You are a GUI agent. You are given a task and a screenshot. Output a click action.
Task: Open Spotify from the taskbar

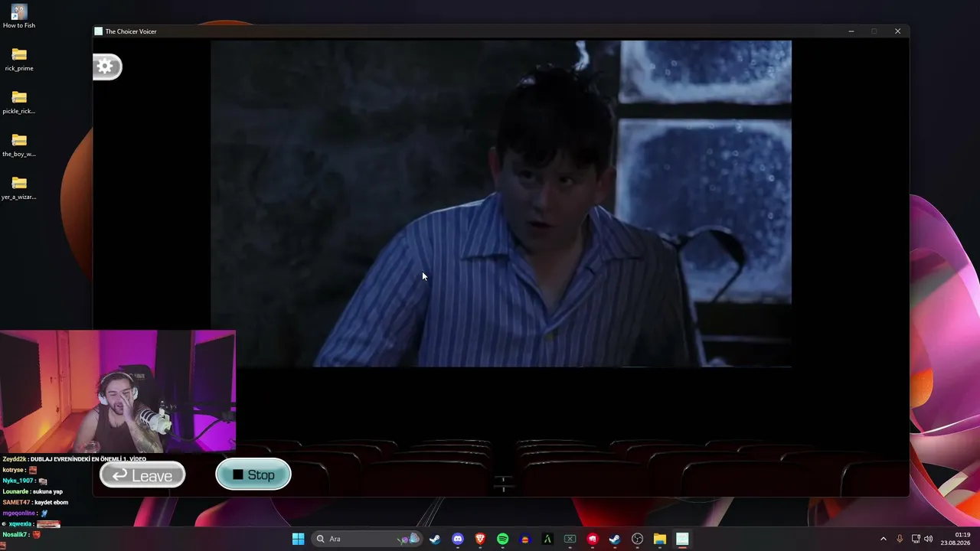tap(502, 539)
